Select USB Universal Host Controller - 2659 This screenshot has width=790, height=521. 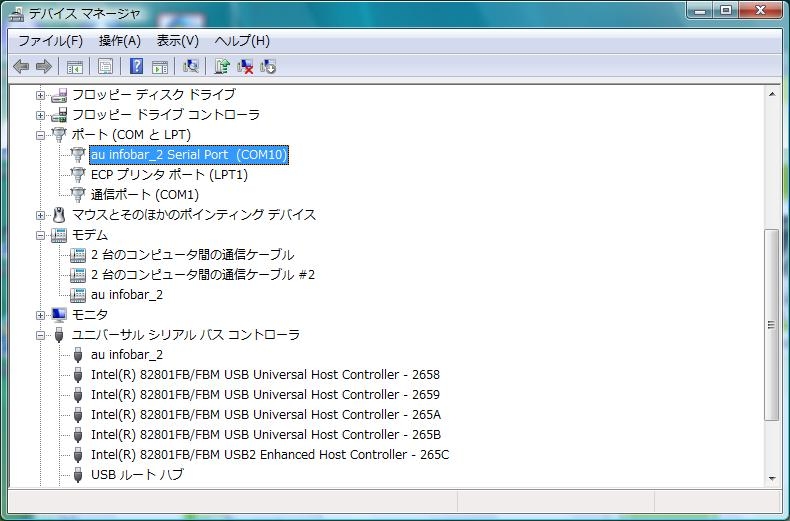click(266, 395)
